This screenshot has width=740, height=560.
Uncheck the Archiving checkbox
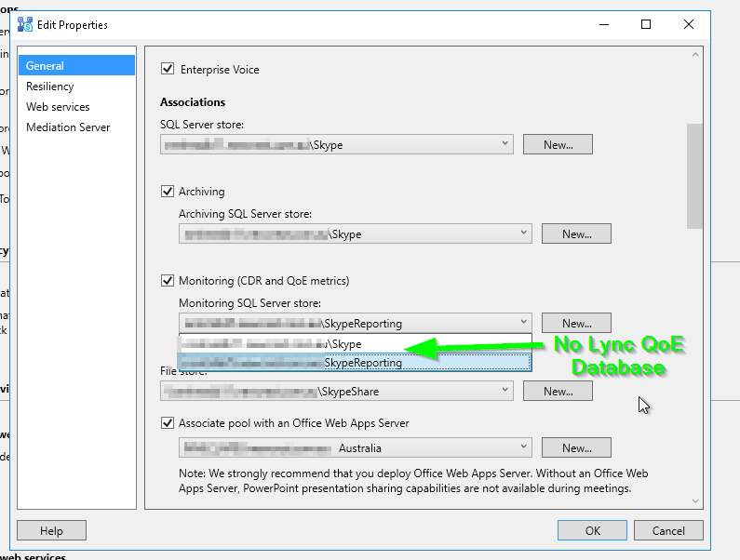pos(168,191)
